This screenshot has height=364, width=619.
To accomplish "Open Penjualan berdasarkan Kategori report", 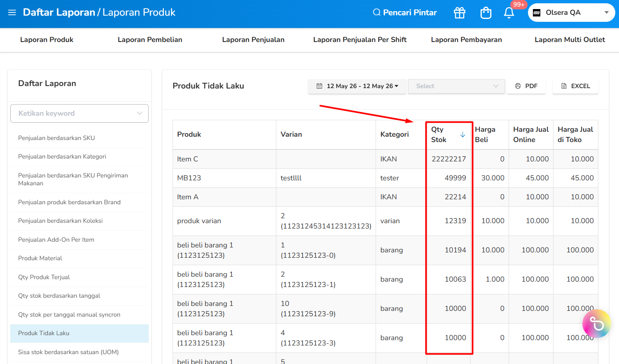I will [x=79, y=156].
